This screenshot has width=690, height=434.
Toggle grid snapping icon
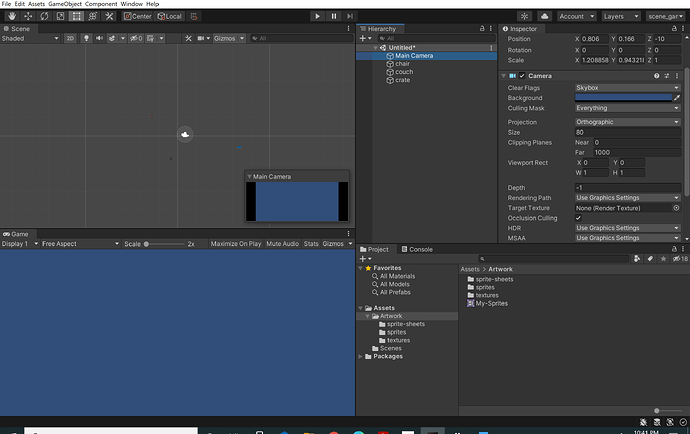coord(194,16)
